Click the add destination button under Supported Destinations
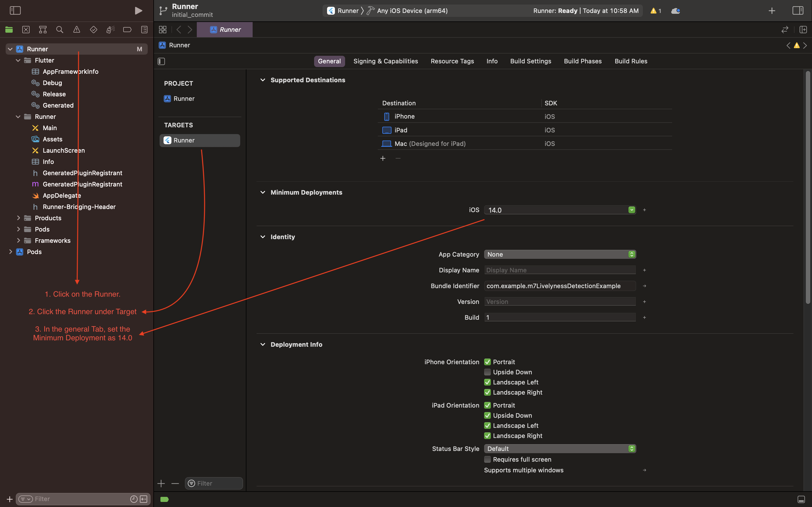Viewport: 812px width, 507px height. pyautogui.click(x=383, y=158)
